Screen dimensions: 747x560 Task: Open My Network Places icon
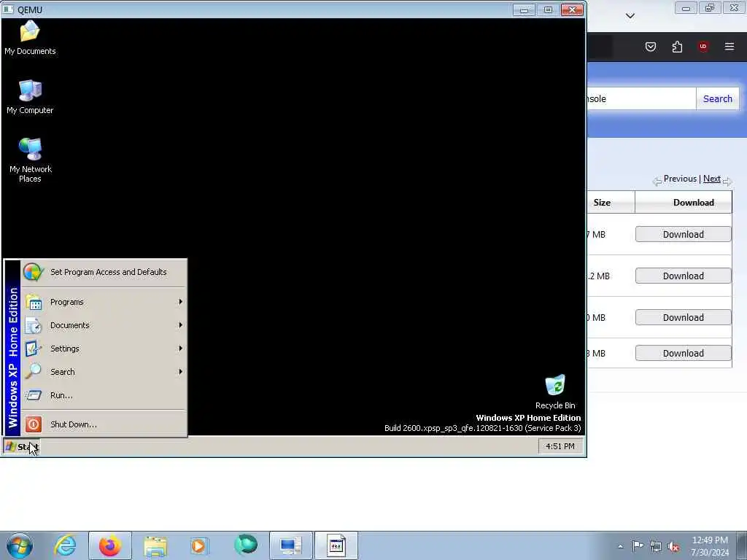[x=30, y=160]
